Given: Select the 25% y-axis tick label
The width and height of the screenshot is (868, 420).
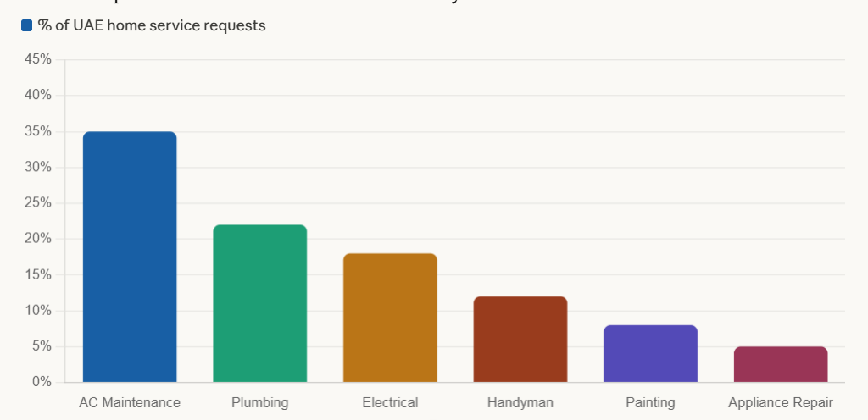Looking at the screenshot, I should point(38,203).
